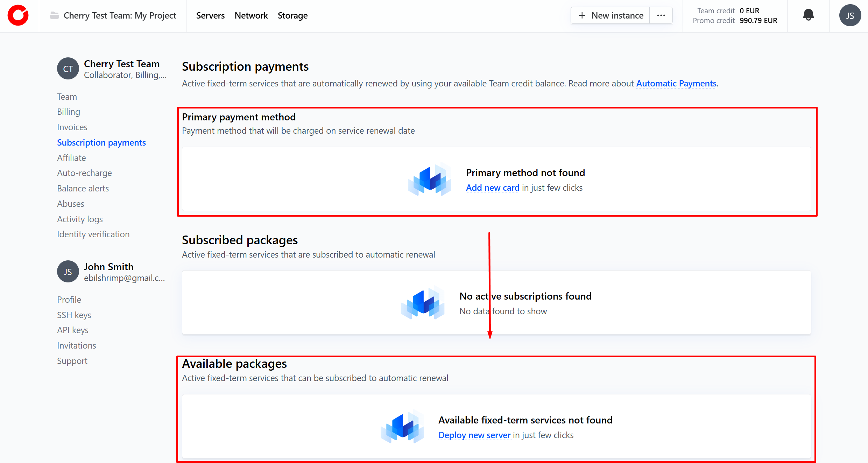Screen dimensions: 868x463
Task: Click the Deploy new server link
Action: click(474, 435)
